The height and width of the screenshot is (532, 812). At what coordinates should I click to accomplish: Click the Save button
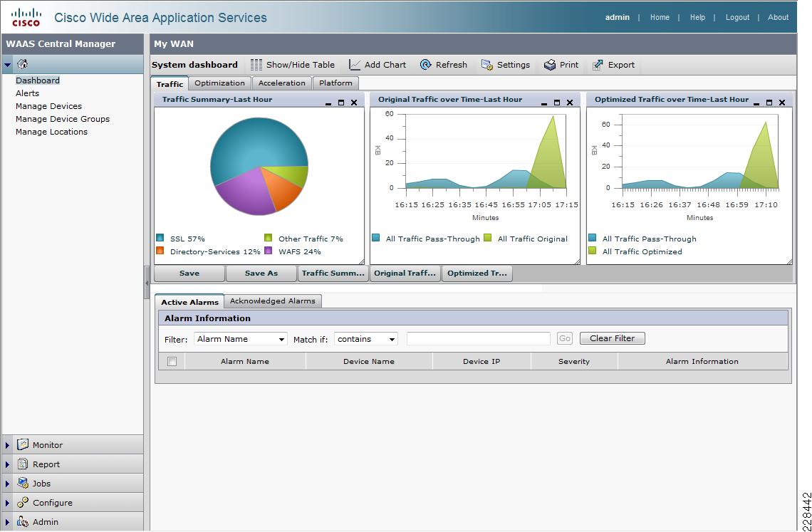click(x=189, y=273)
